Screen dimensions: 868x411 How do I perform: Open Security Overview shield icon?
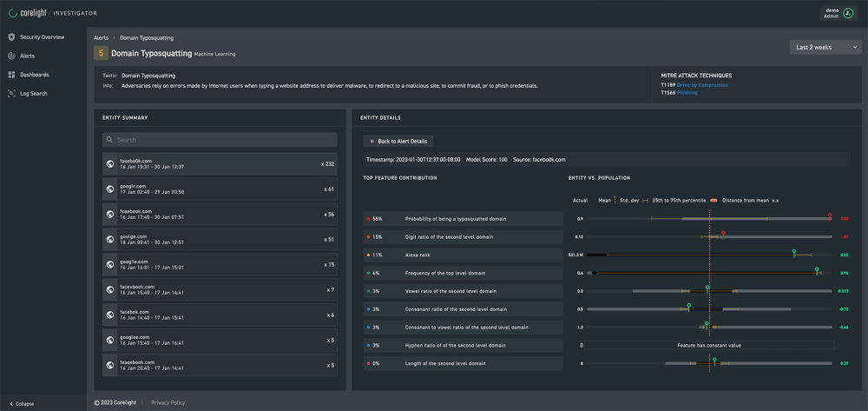(11, 37)
